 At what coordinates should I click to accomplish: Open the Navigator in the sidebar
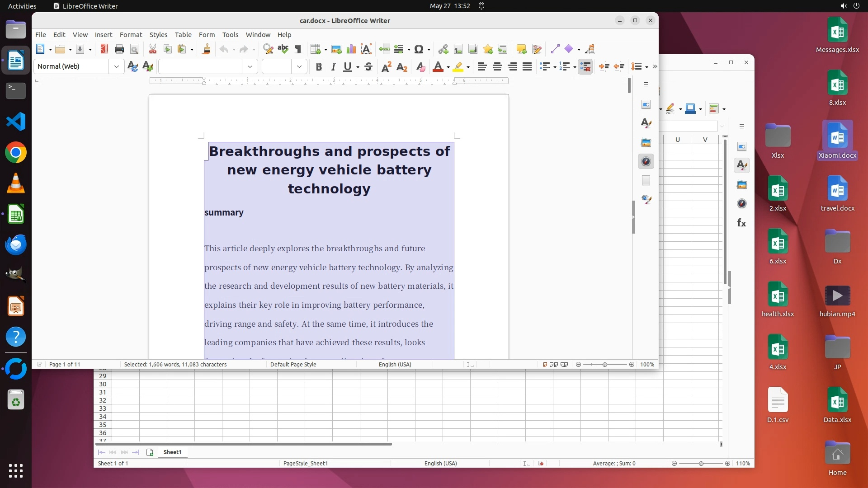coord(646,162)
